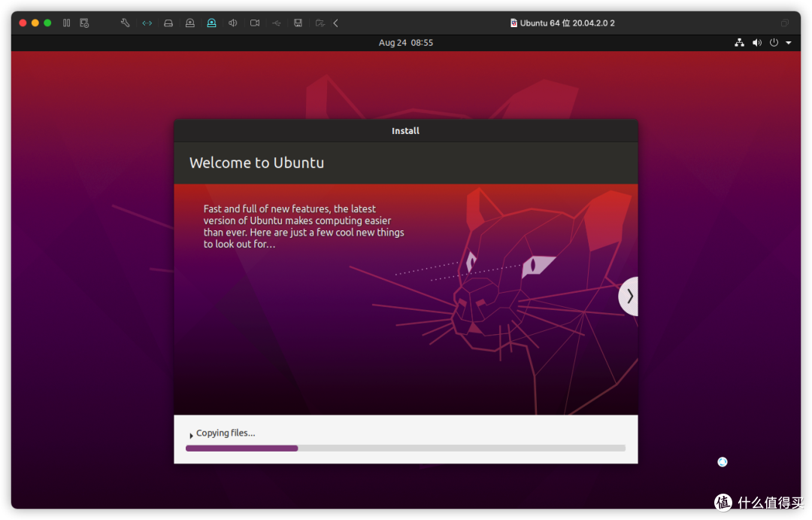Click the installation progress bar
Image resolution: width=812 pixels, height=520 pixels.
tap(405, 448)
